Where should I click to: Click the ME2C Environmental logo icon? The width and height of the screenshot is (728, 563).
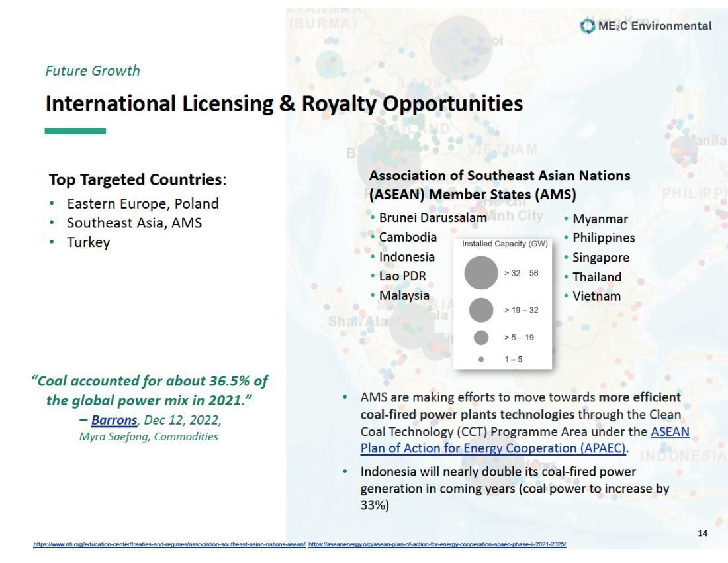[x=587, y=26]
